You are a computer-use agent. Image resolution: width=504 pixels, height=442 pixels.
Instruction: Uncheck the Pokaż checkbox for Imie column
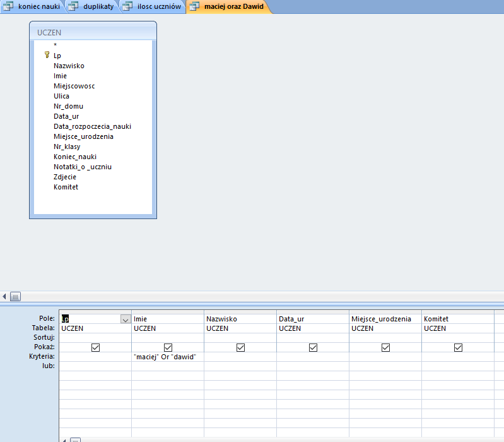[x=168, y=347]
